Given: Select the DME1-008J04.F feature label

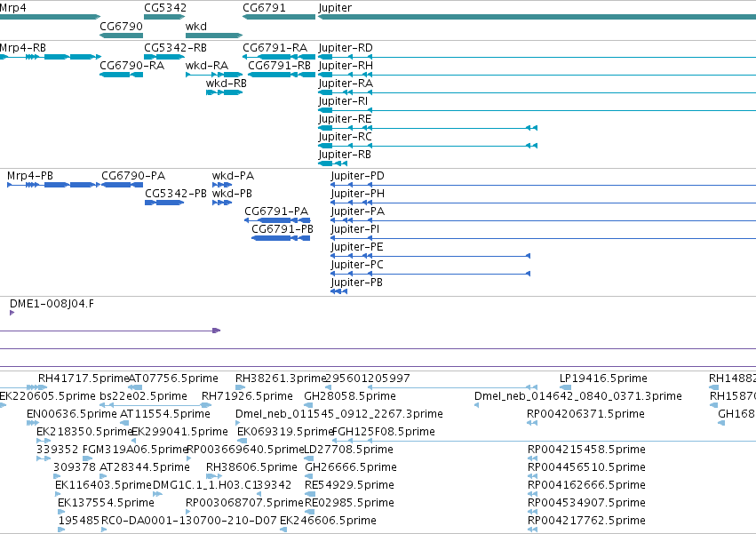Looking at the screenshot, I should (x=52, y=304).
